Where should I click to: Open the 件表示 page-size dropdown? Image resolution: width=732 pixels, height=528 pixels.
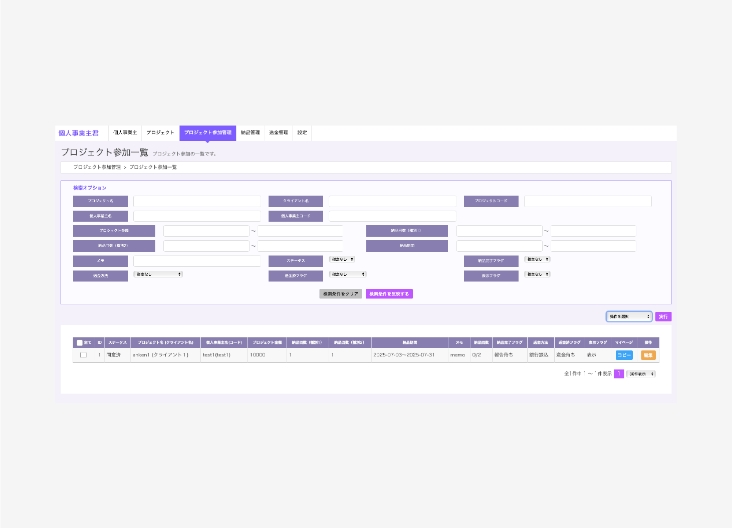tap(641, 374)
